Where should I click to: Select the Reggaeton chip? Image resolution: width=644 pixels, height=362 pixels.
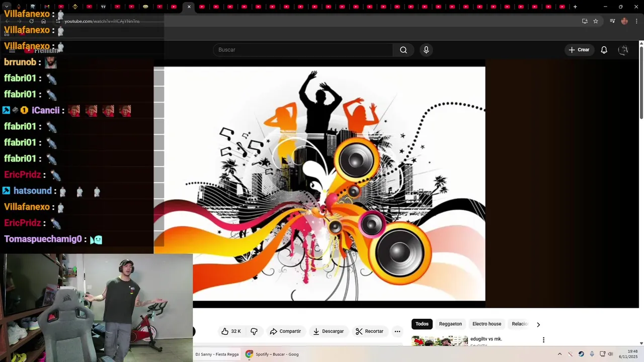pos(450,324)
